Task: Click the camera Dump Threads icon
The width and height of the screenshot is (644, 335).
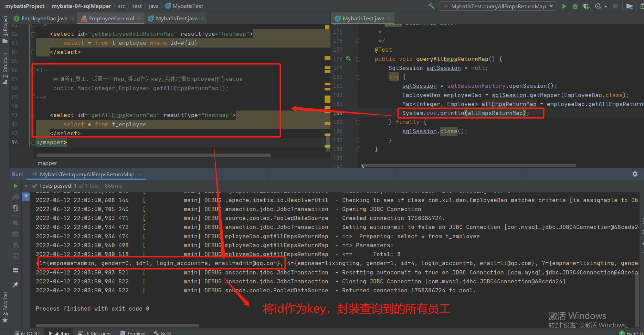Action: (x=15, y=234)
